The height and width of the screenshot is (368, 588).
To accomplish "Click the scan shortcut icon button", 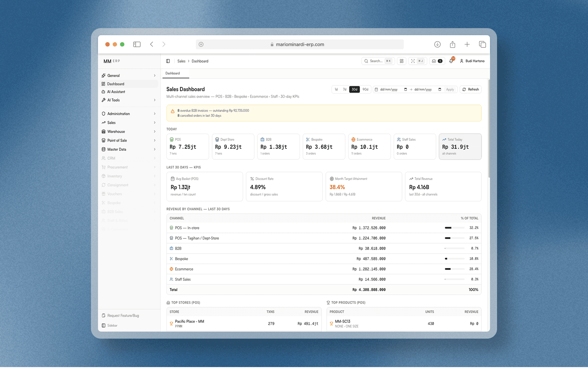I will click(417, 61).
